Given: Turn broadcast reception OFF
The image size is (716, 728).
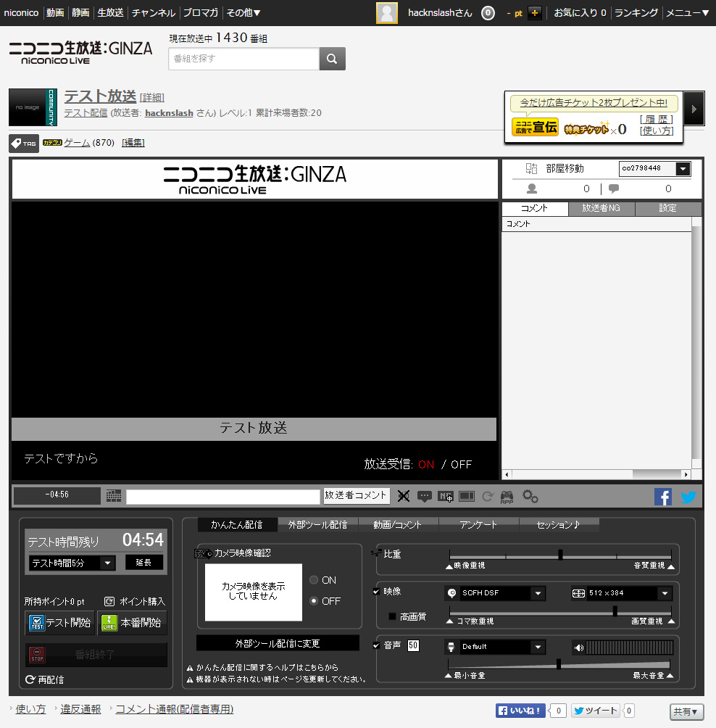Looking at the screenshot, I should tap(461, 464).
